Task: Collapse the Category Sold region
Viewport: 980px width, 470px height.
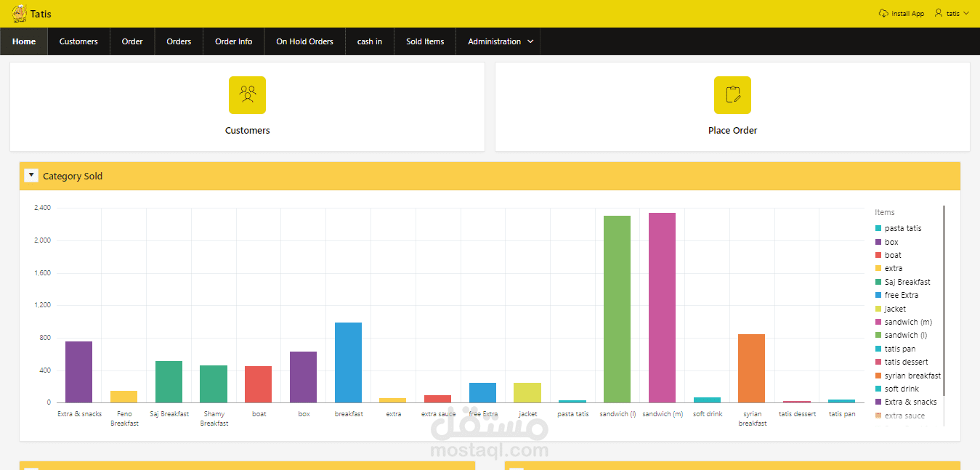Action: point(31,175)
